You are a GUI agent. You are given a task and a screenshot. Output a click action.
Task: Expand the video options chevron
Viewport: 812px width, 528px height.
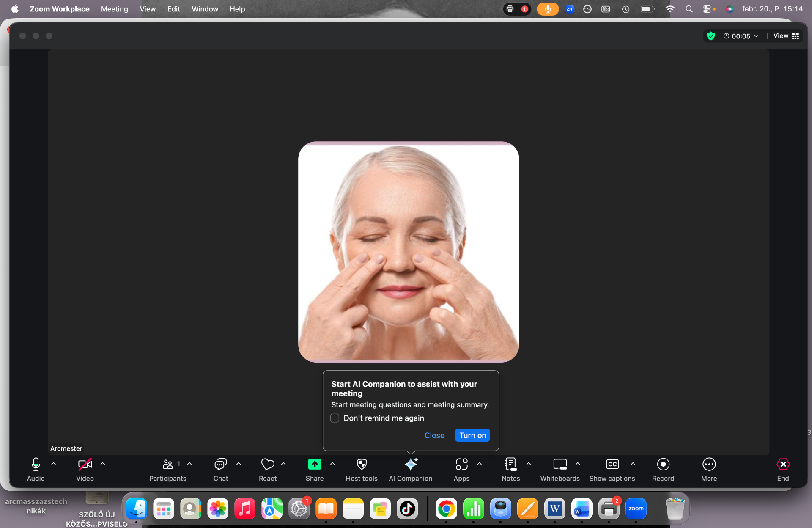tap(103, 464)
